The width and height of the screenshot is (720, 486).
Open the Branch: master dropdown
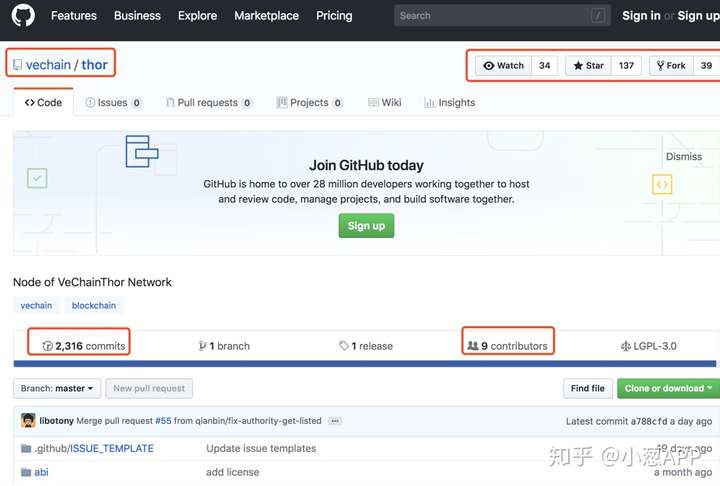click(x=57, y=388)
